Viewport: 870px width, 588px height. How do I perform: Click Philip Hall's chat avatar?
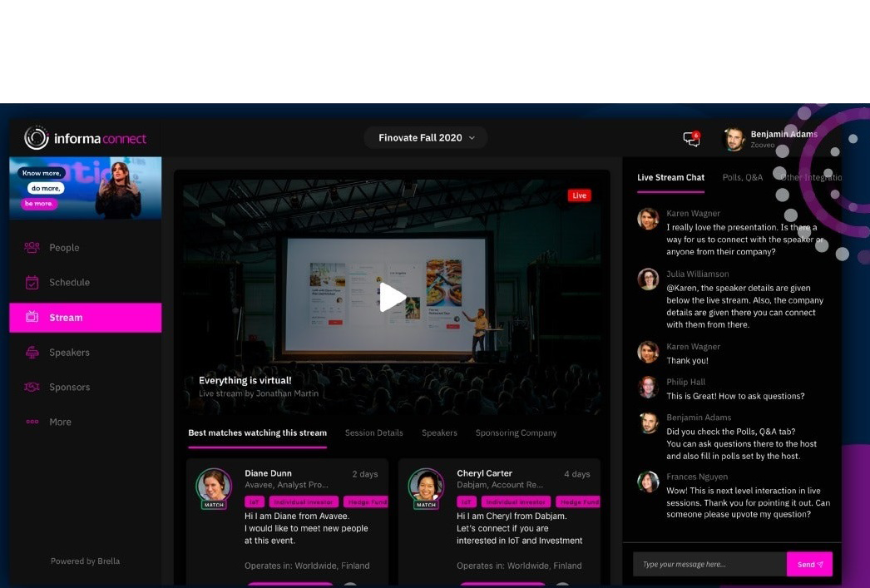[648, 388]
